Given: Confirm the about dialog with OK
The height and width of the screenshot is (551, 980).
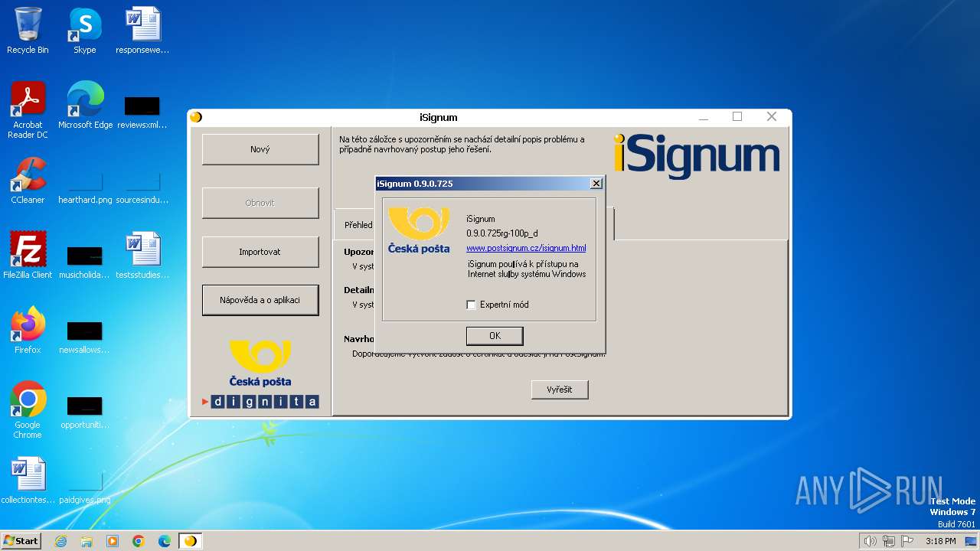Looking at the screenshot, I should 495,336.
